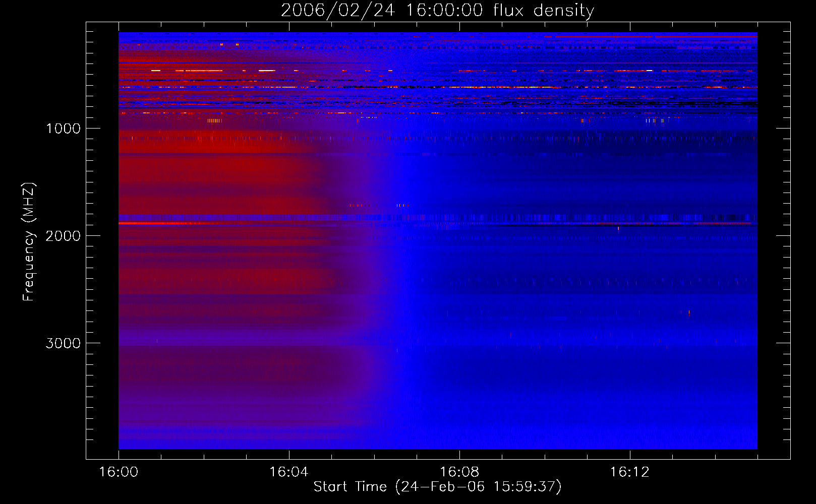Click the 'Frequency (MHZ)' axis title
The image size is (816, 504).
(x=29, y=242)
